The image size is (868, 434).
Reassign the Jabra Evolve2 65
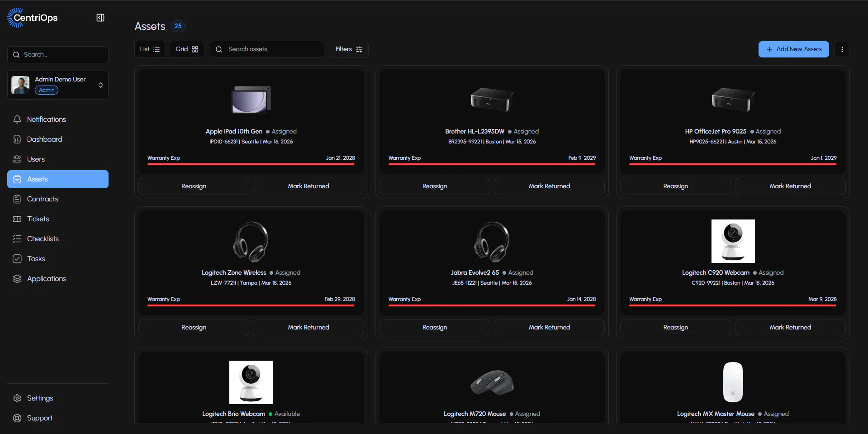(x=435, y=328)
